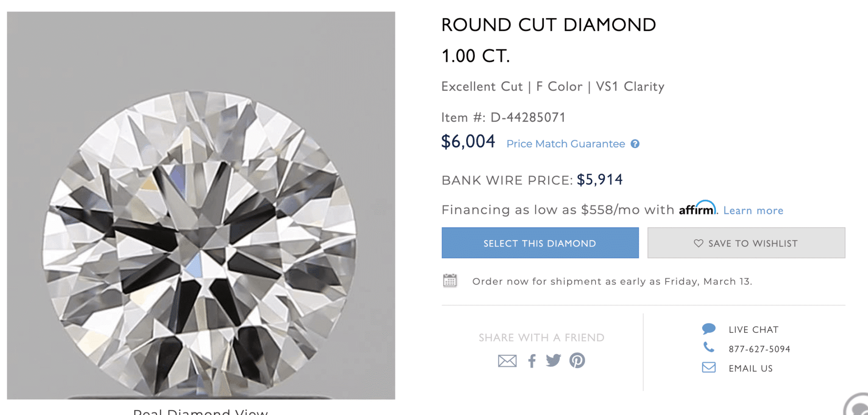Click the Affirm logo in financing text

click(696, 210)
